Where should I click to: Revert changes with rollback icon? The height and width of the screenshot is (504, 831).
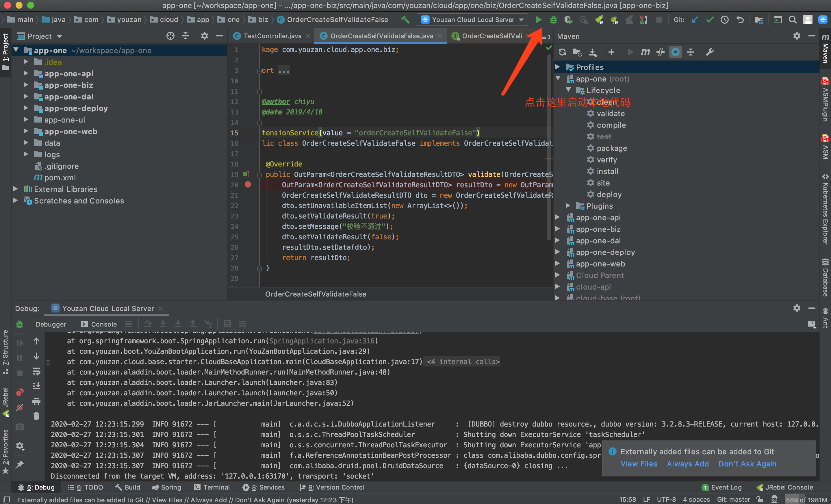(740, 20)
